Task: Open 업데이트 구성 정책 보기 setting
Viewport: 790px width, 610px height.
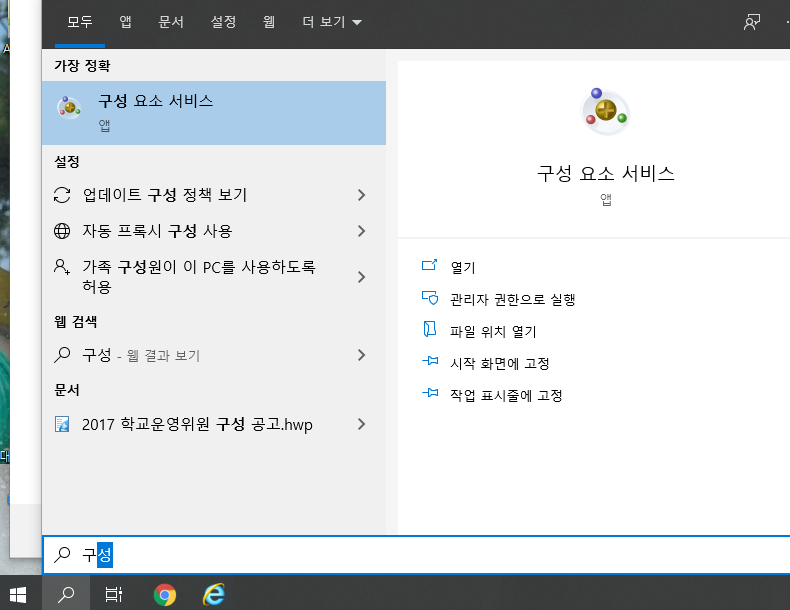Action: point(214,195)
